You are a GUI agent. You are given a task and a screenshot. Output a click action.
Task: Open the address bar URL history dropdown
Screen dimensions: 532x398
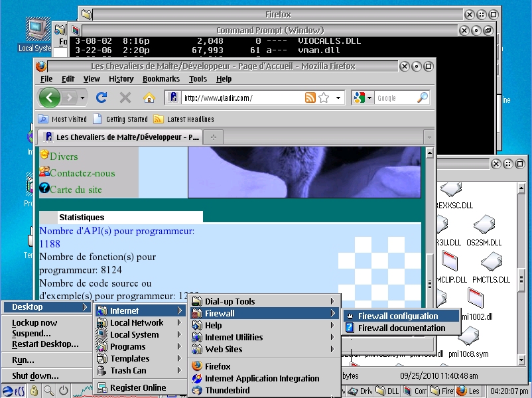click(x=338, y=98)
